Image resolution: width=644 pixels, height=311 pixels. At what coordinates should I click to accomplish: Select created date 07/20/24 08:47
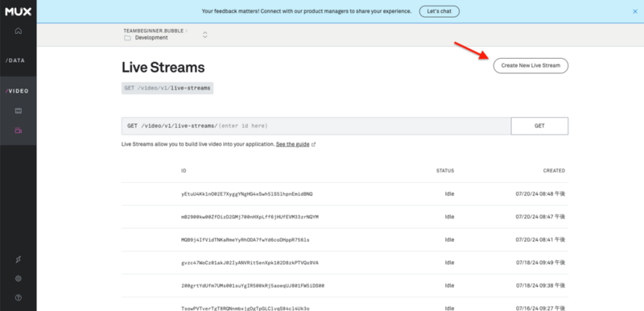coord(540,217)
